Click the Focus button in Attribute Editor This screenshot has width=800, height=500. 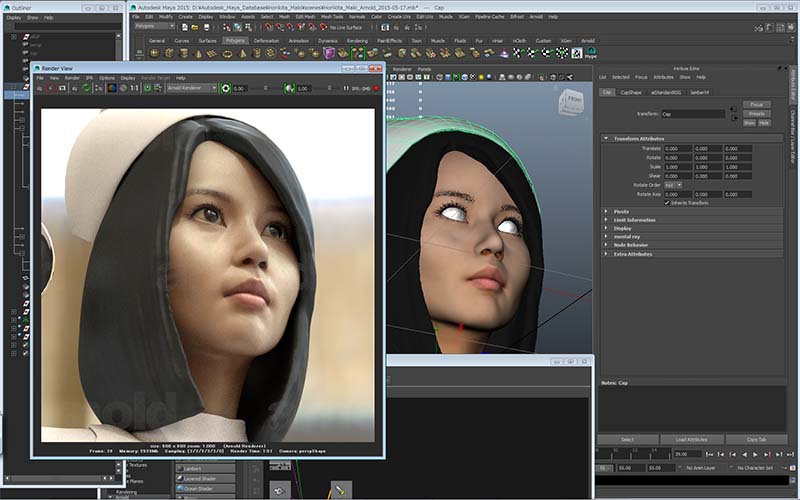pos(756,105)
